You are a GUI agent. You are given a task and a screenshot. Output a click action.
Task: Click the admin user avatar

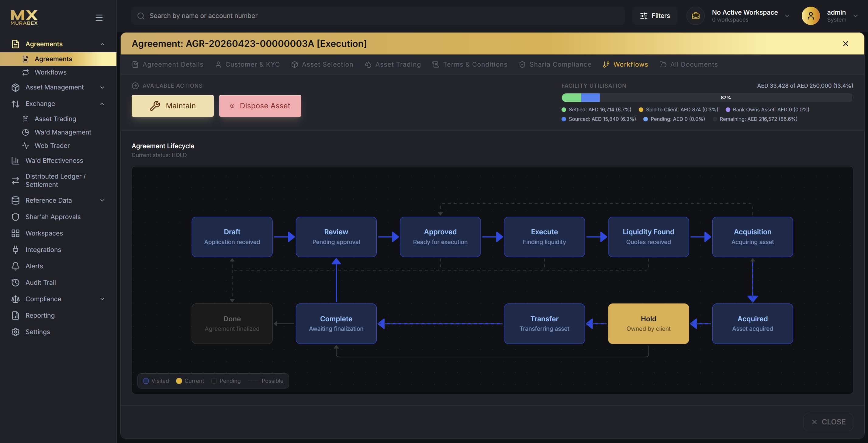coord(810,16)
